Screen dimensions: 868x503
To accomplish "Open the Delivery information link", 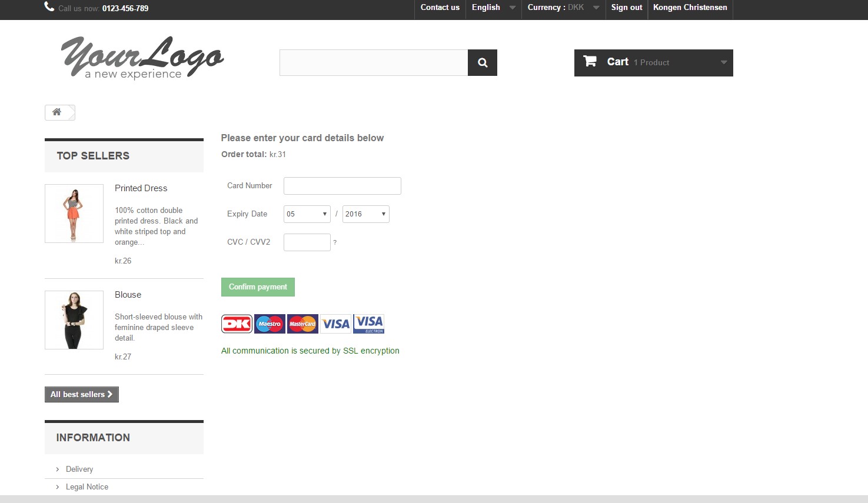I will pos(79,469).
